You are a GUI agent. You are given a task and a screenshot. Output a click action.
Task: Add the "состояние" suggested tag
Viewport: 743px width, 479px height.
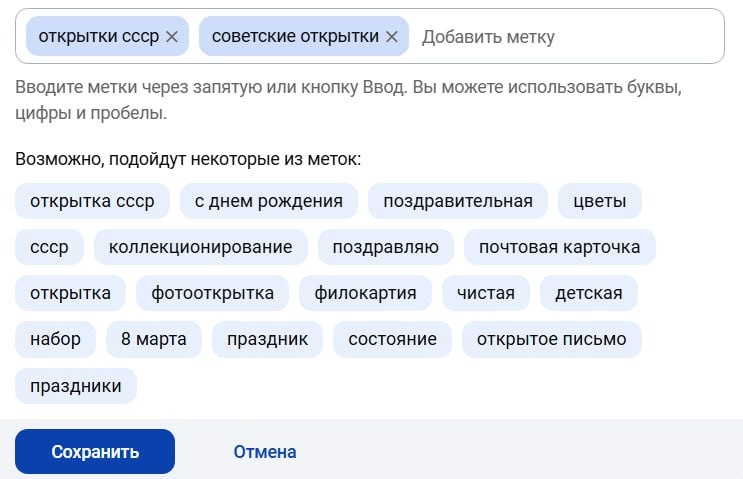point(392,339)
